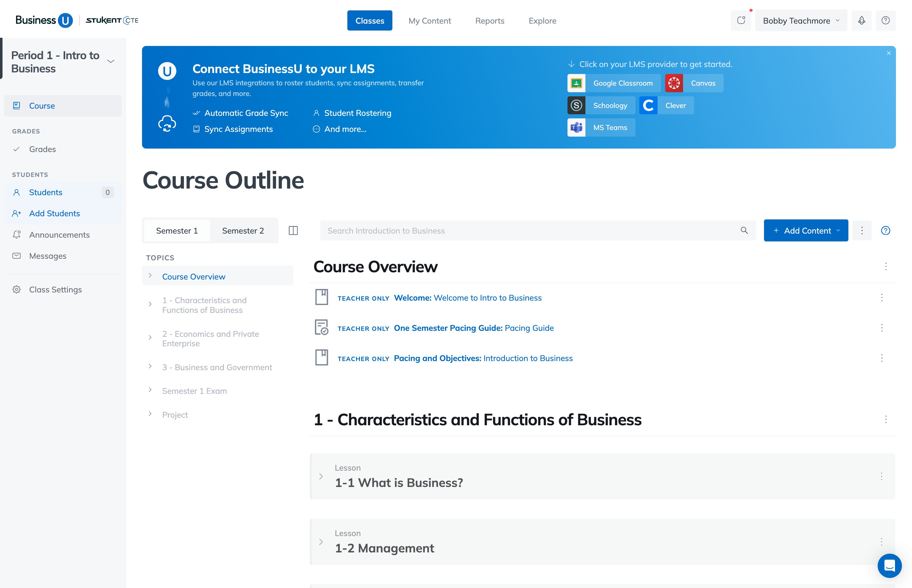912x588 pixels.
Task: Open the updates icon beside Bobby Teachmore
Action: (741, 21)
